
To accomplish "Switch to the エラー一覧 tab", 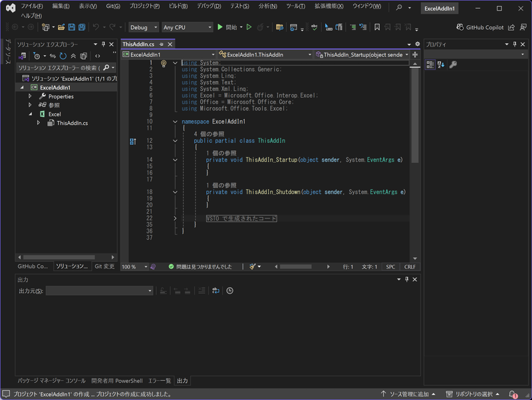I will tap(159, 381).
